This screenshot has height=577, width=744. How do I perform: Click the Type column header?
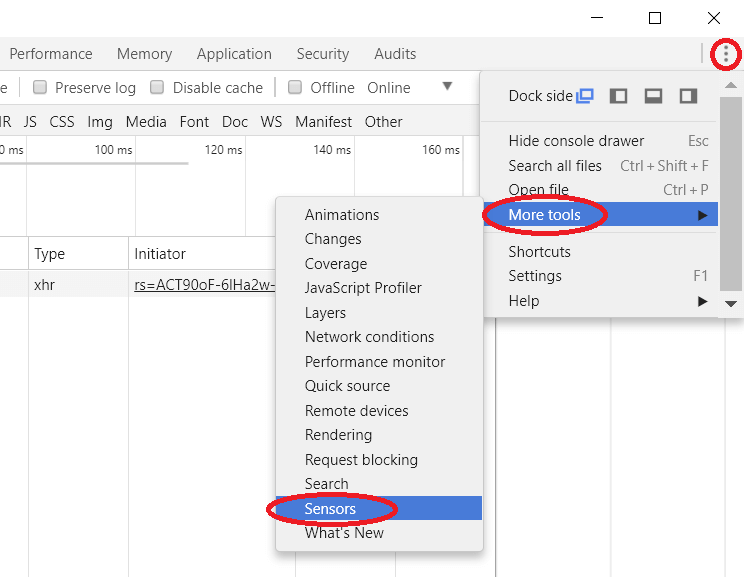(50, 254)
